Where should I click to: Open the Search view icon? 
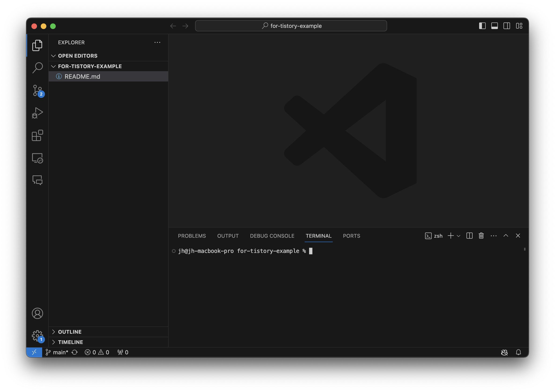click(x=37, y=68)
